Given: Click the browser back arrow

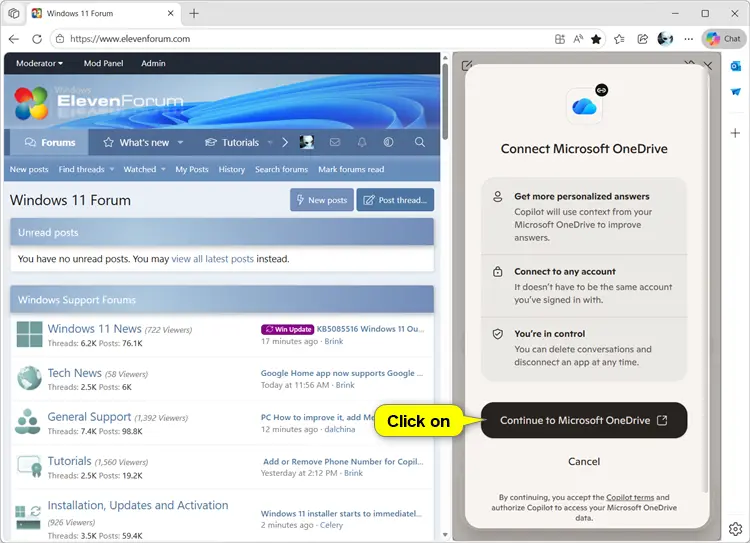Looking at the screenshot, I should (14, 39).
